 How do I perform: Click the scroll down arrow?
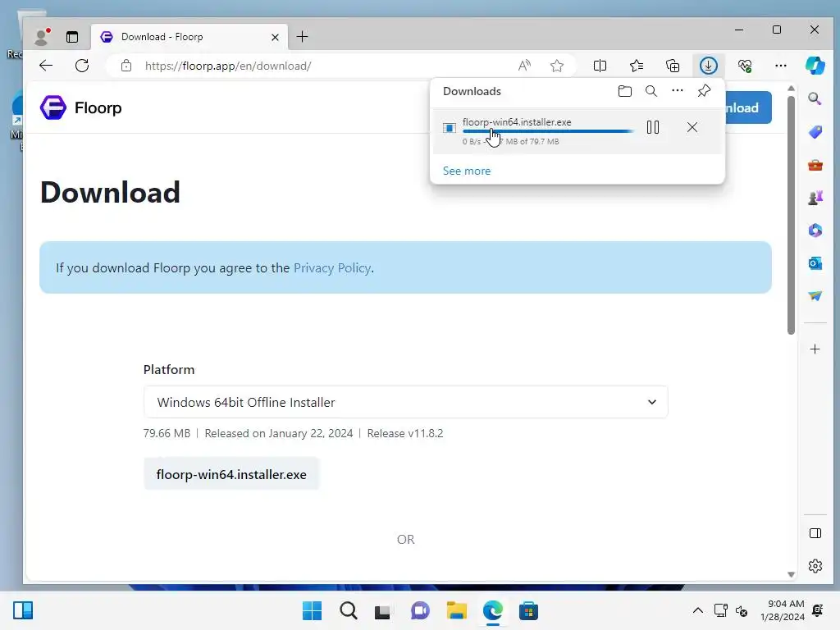coord(791,574)
